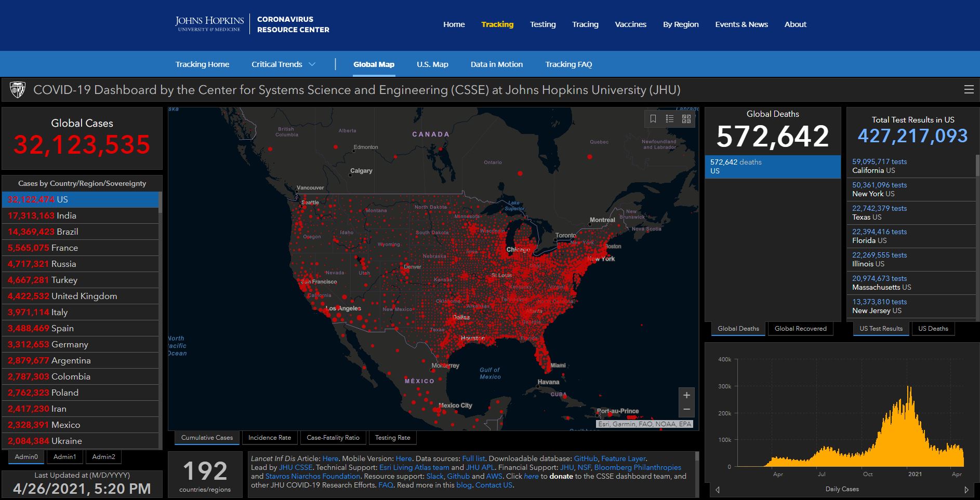Open the Esri Living Atlas team link
The image size is (980, 500).
coord(414,468)
